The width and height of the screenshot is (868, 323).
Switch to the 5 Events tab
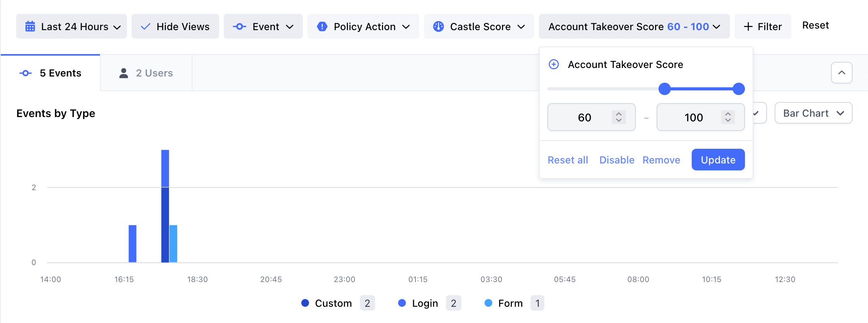point(51,73)
